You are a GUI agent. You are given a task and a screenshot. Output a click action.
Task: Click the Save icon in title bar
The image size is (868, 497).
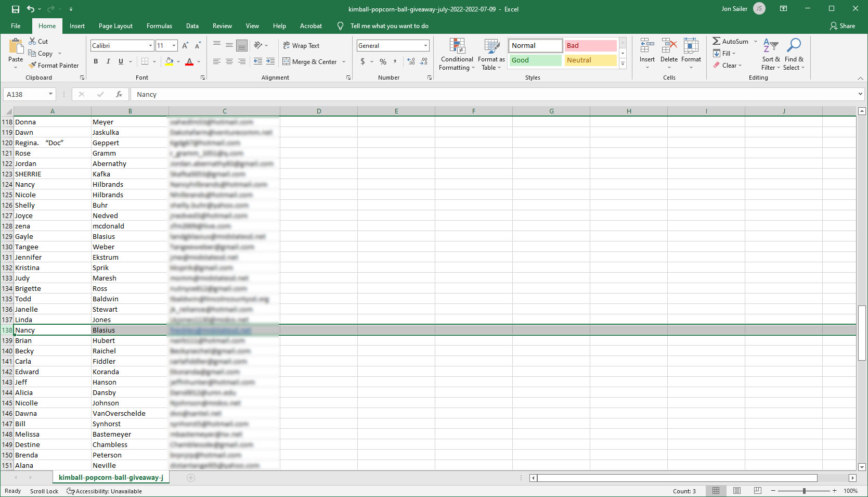tap(16, 9)
